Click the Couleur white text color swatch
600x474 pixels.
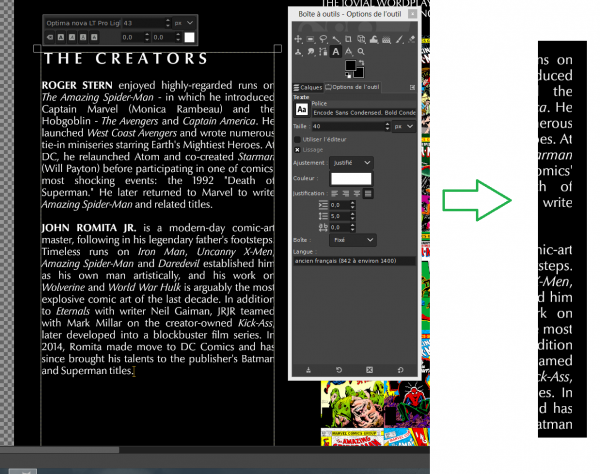coord(351,179)
